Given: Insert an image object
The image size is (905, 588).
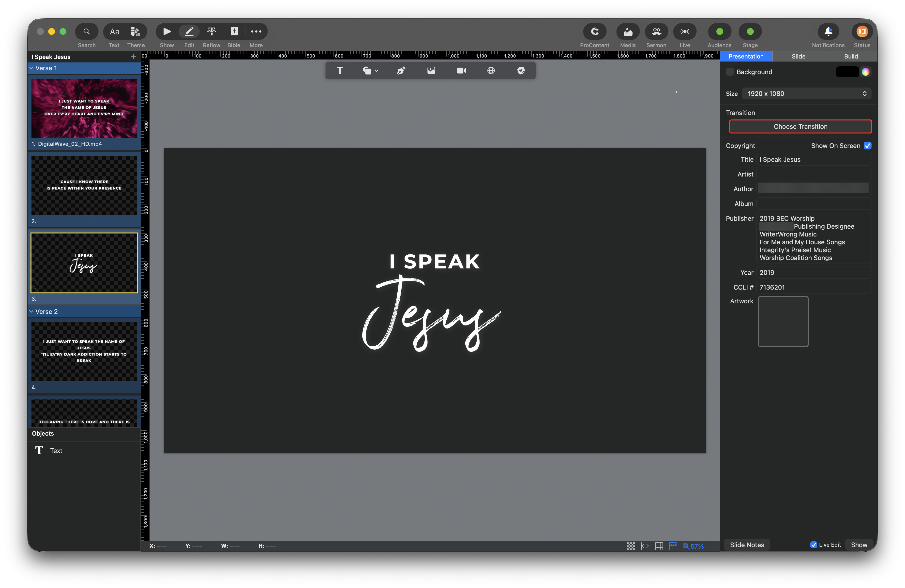Looking at the screenshot, I should 431,71.
